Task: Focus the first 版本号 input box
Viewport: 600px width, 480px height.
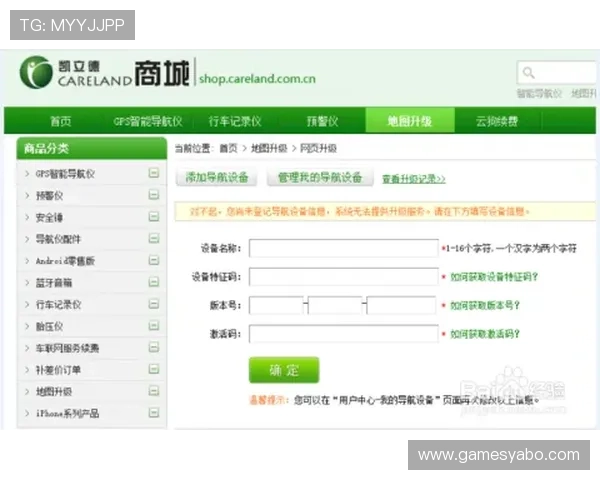Action: [276, 305]
